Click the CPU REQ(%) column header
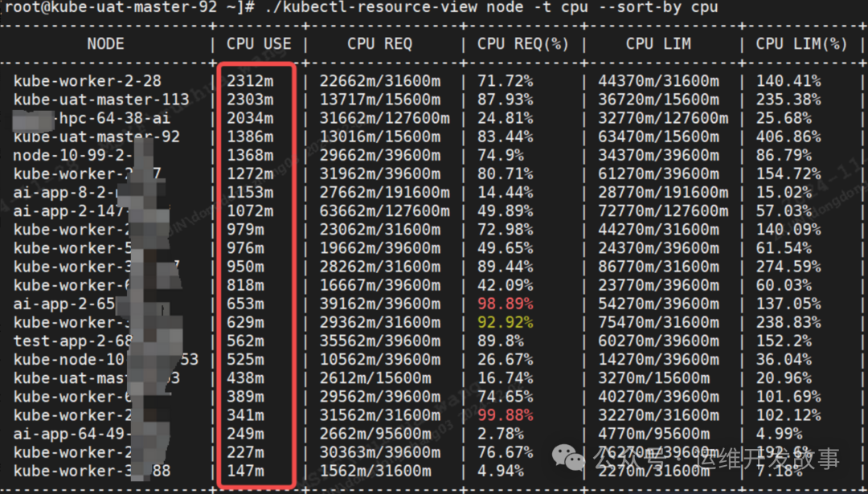 pyautogui.click(x=523, y=44)
